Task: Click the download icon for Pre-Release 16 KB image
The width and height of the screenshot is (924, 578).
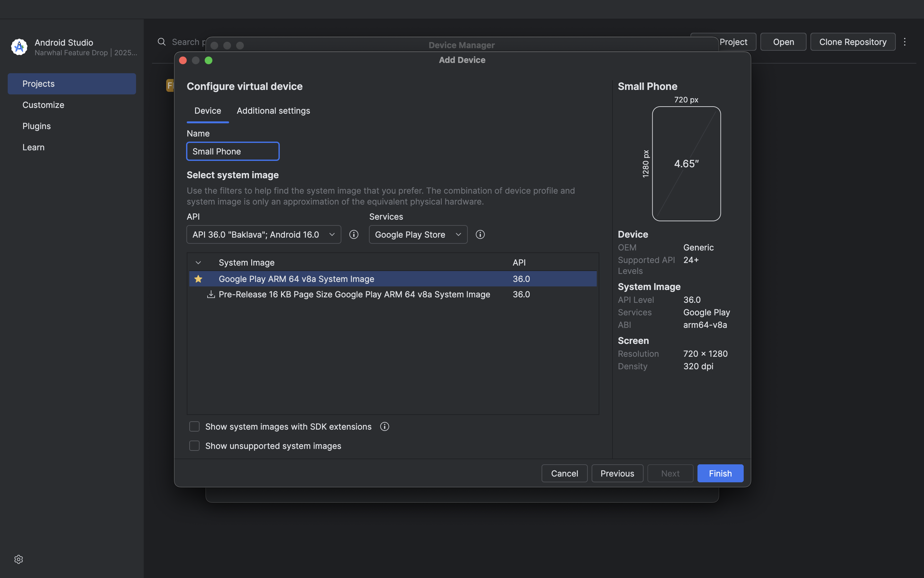Action: click(211, 294)
